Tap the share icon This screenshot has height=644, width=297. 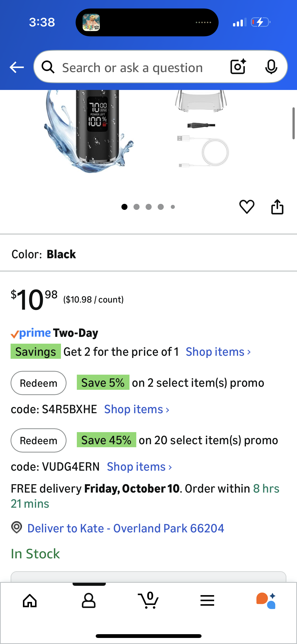tap(277, 207)
